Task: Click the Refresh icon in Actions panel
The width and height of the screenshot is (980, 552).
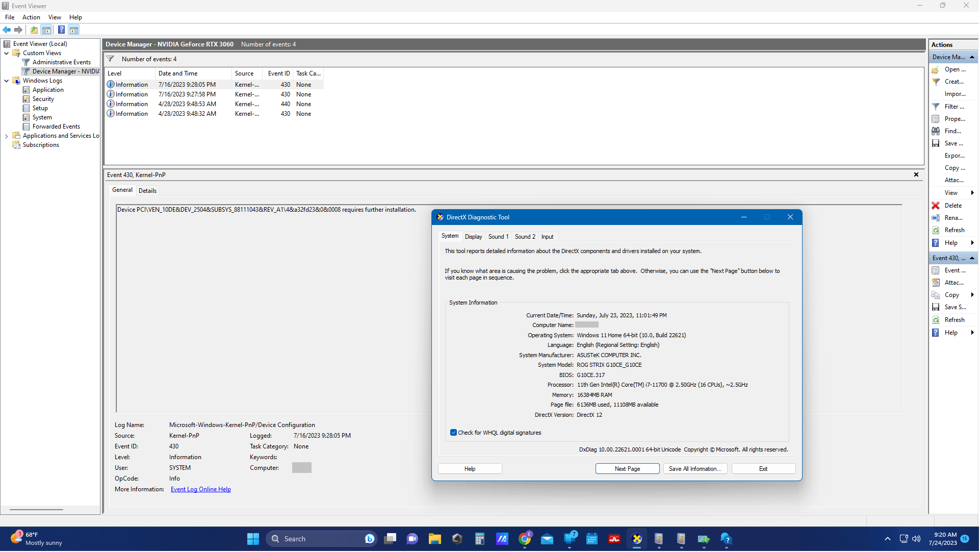Action: (x=936, y=230)
